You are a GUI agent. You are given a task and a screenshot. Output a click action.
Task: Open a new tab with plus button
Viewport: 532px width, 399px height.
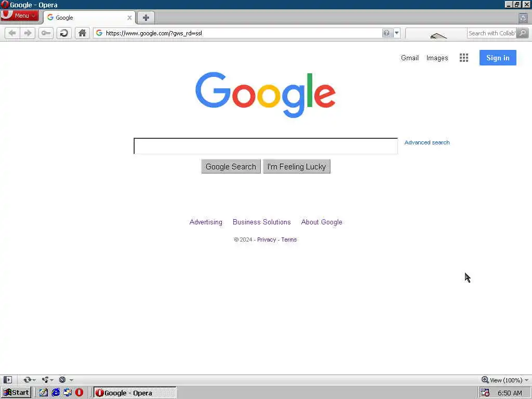coord(146,18)
